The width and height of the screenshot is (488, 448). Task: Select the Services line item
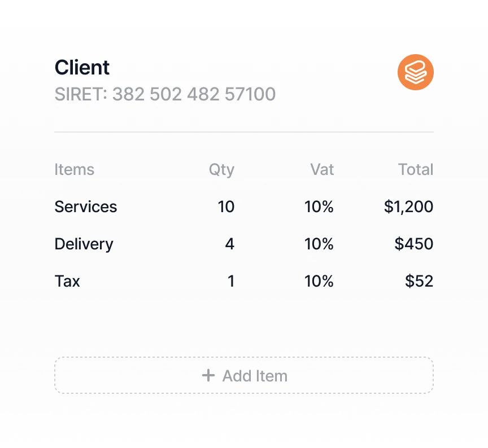click(x=86, y=207)
